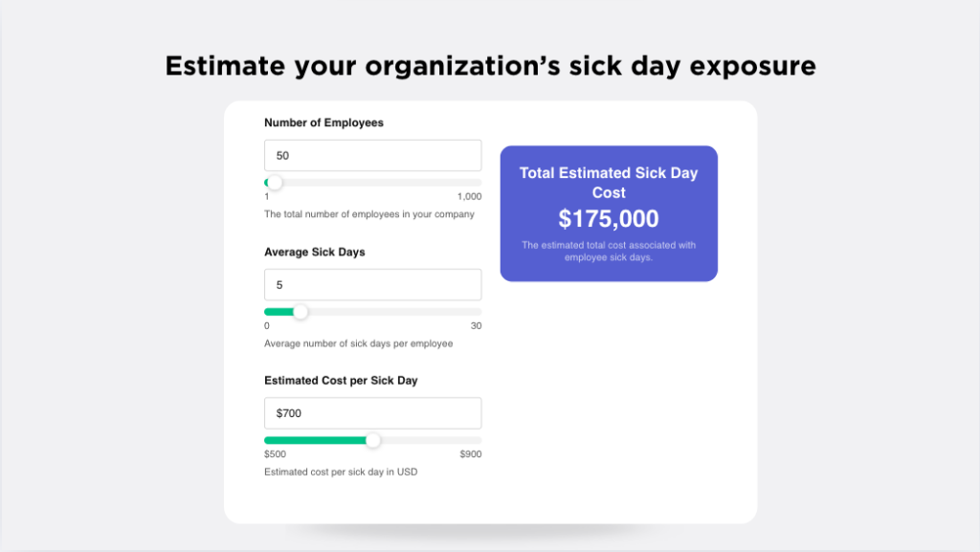980x552 pixels.
Task: Click the Number of Employees input field
Action: tap(372, 154)
